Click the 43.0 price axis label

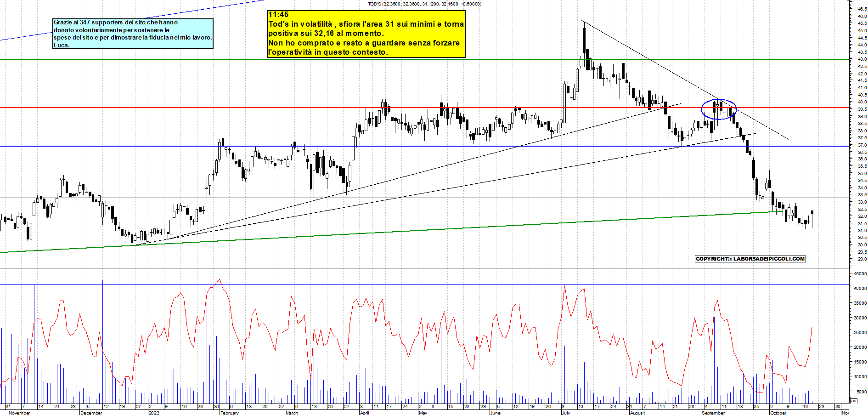point(862,59)
